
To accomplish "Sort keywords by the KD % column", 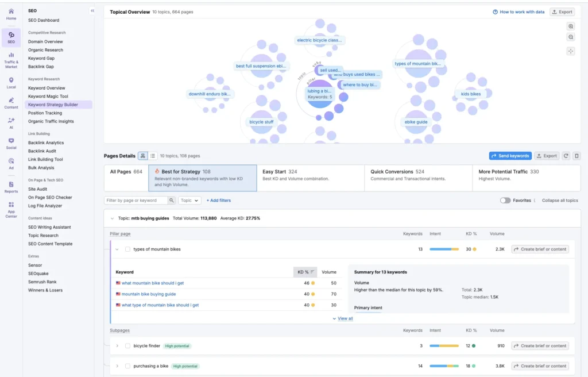I will (304, 271).
